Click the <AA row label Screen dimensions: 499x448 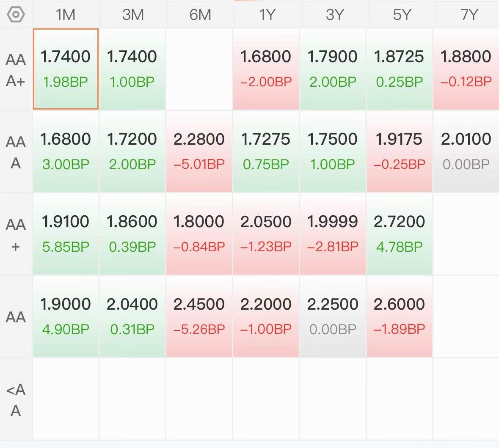coord(16,400)
